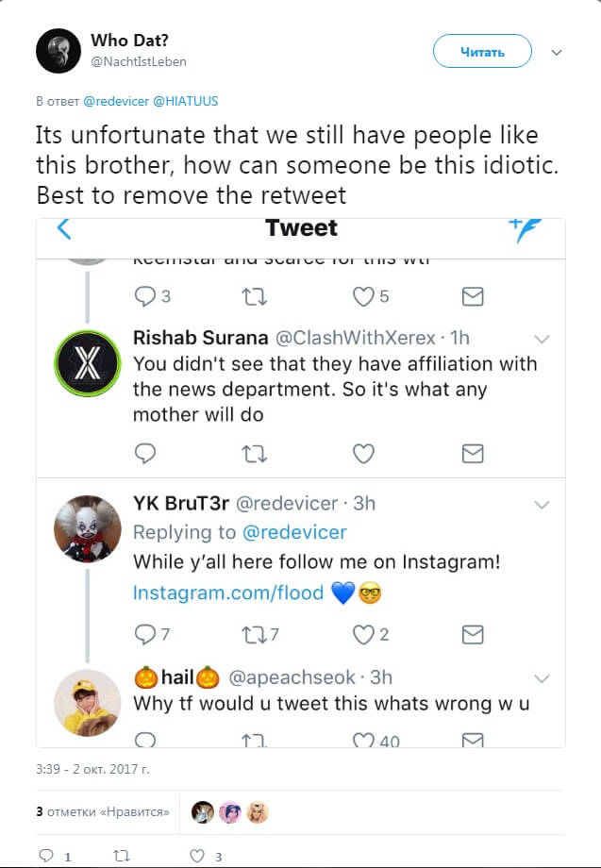
Task: Retweet the YK BruT3r reply
Action: [x=255, y=635]
